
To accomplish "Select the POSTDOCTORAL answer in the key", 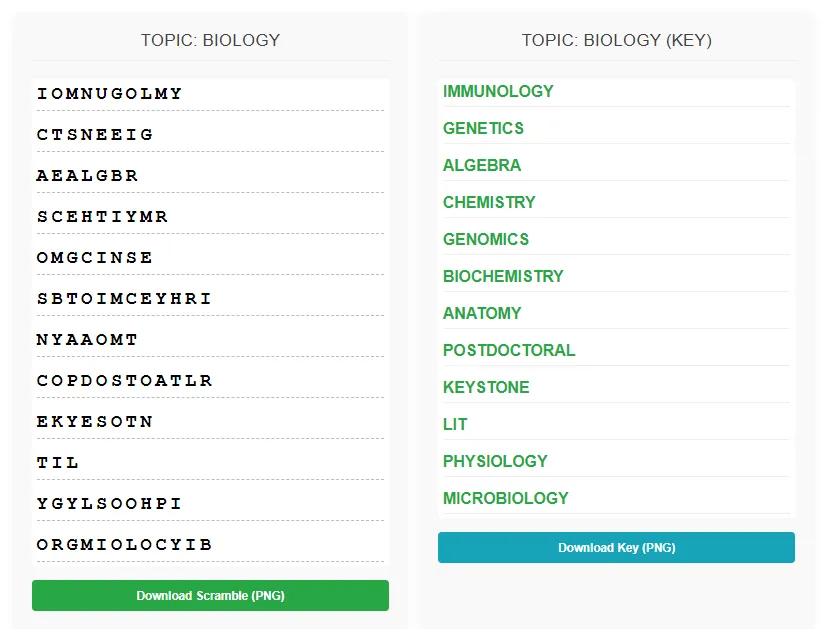I will pos(509,350).
